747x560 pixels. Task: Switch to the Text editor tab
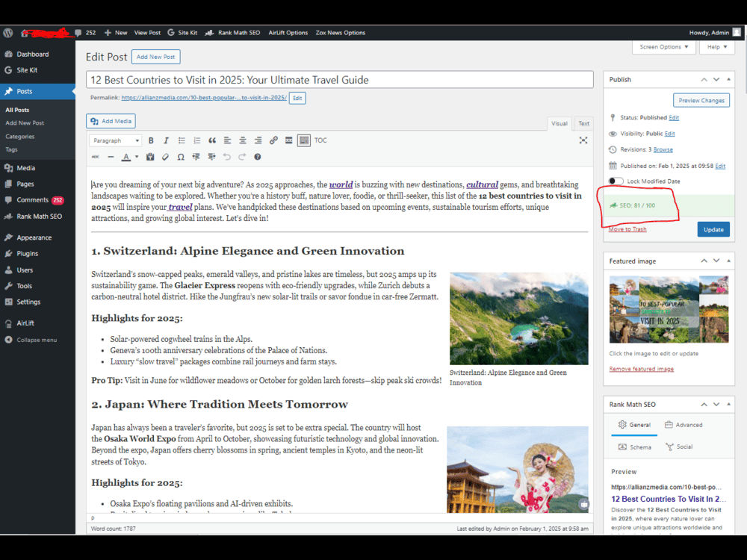583,123
